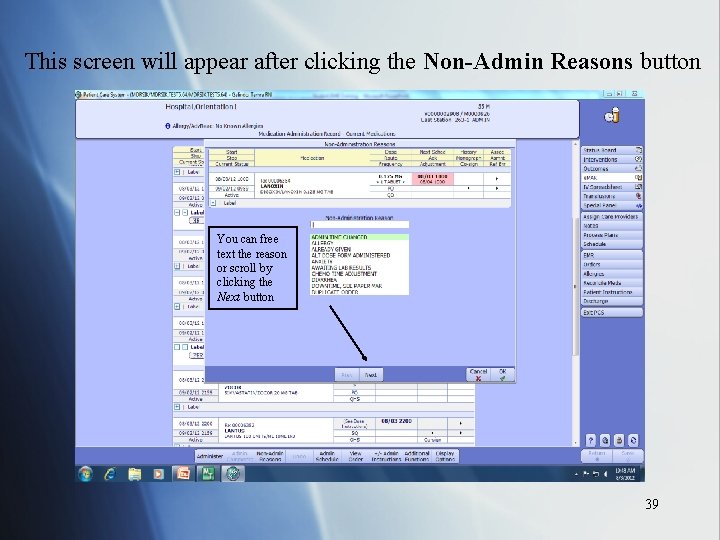720x540 pixels.
Task: Open Notes from the sidebar
Action: click(x=612, y=225)
